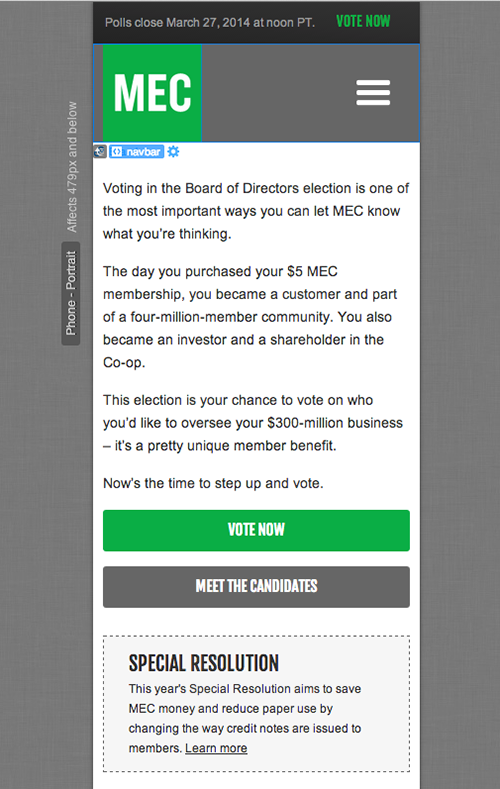
Task: Select the 'Voting in the Board' paragraph
Action: (256, 211)
